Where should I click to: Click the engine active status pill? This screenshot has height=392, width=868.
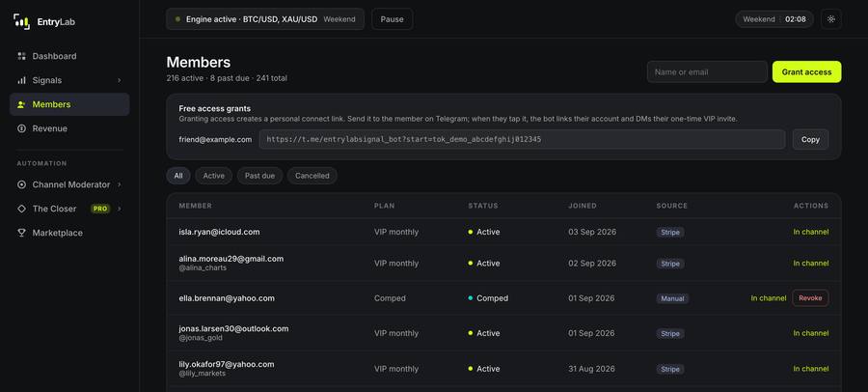pyautogui.click(x=265, y=19)
